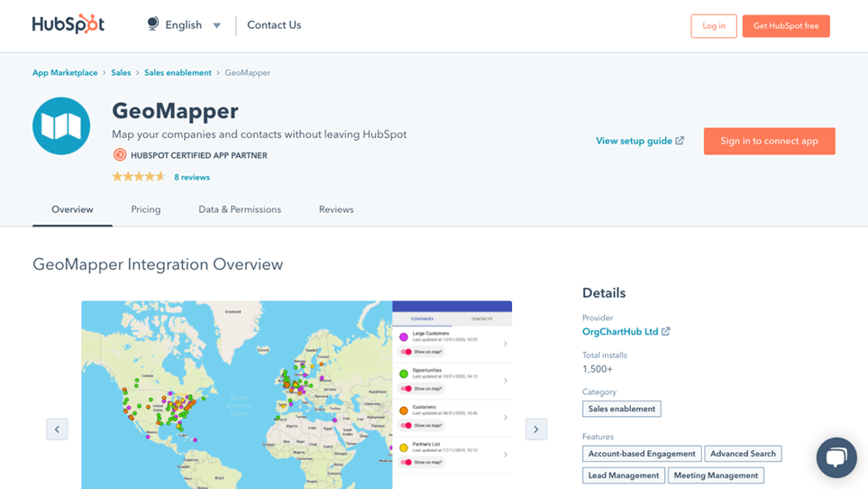Toggle Show on map for Opportunities
Viewport: 868px width, 489px height.
[x=407, y=389]
